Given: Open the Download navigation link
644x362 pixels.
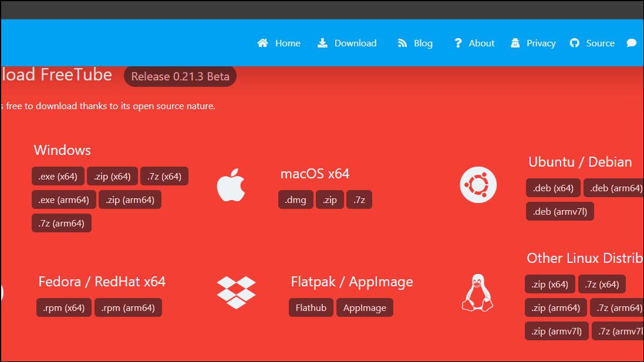Looking at the screenshot, I should pos(355,43).
